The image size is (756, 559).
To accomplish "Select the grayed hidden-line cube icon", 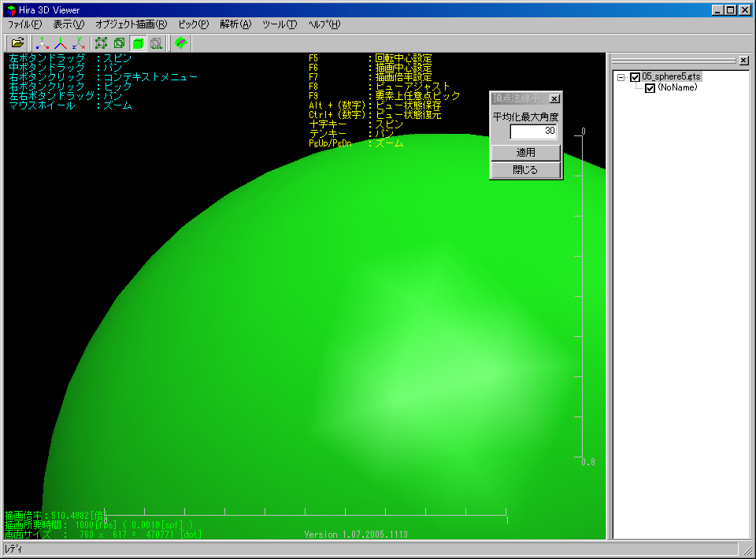I will [156, 43].
